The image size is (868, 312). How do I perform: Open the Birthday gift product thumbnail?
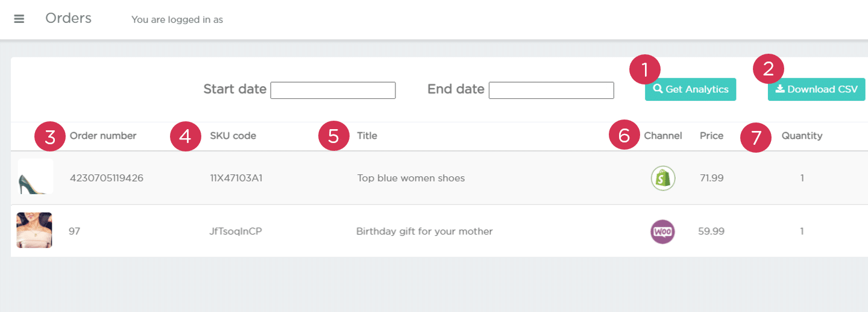pyautogui.click(x=34, y=230)
